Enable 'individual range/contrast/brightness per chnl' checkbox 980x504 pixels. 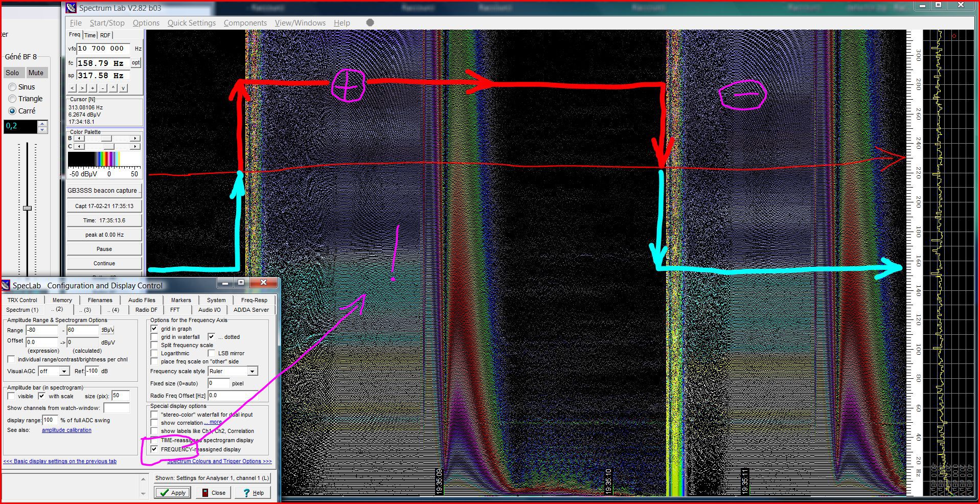(11, 359)
